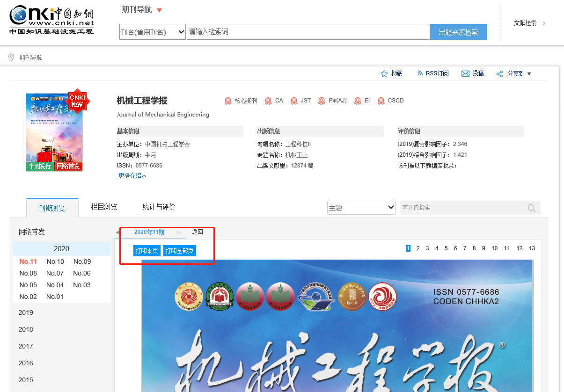Click the EI medal icon
Screen dimensions: 564x392
(x=358, y=101)
